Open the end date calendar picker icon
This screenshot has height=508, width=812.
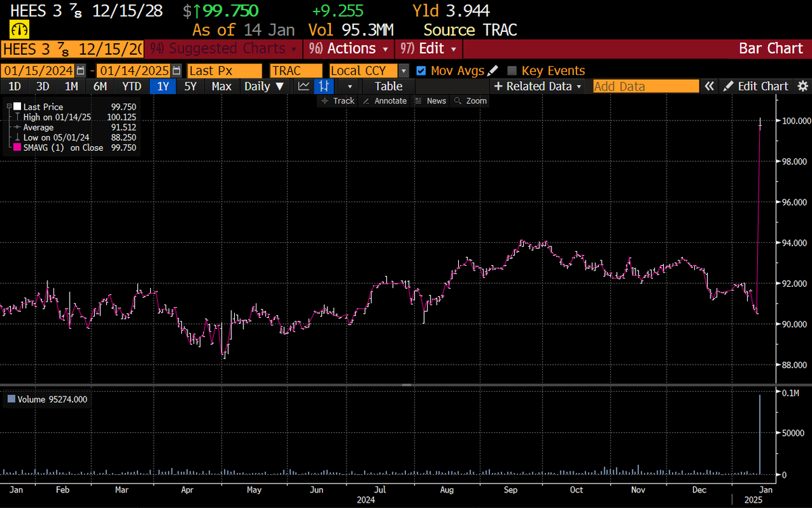(x=177, y=70)
